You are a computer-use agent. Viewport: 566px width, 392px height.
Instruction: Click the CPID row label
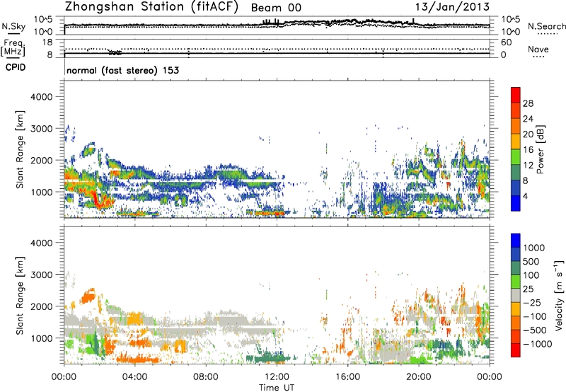point(16,67)
